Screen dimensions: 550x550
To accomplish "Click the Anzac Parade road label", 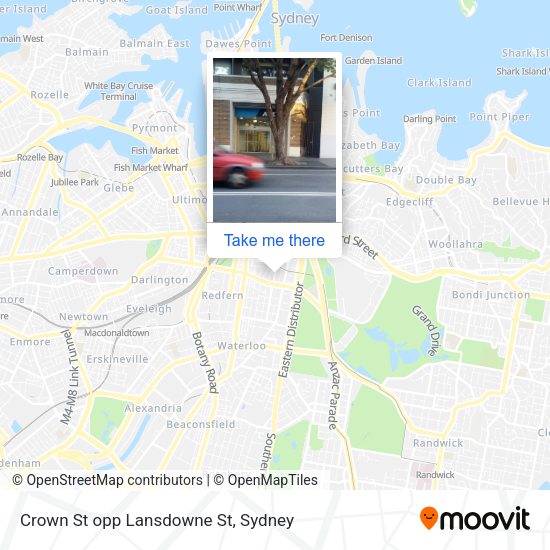I will [x=334, y=395].
